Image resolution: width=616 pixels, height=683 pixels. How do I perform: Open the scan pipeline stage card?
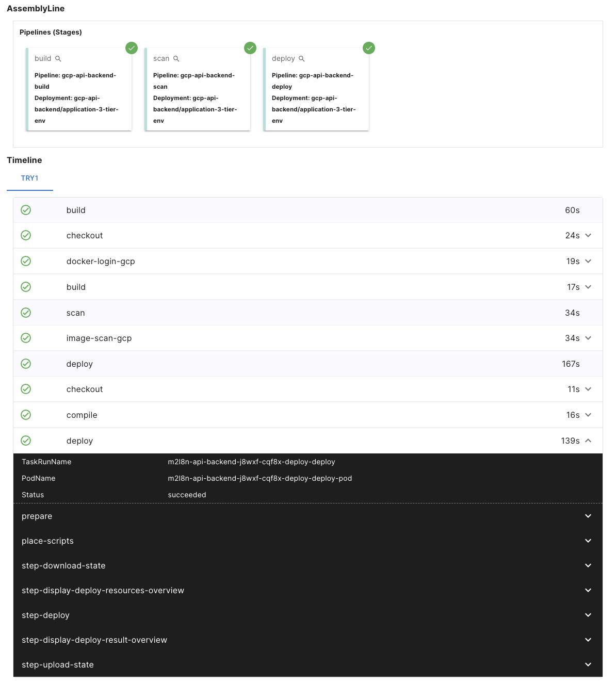198,89
